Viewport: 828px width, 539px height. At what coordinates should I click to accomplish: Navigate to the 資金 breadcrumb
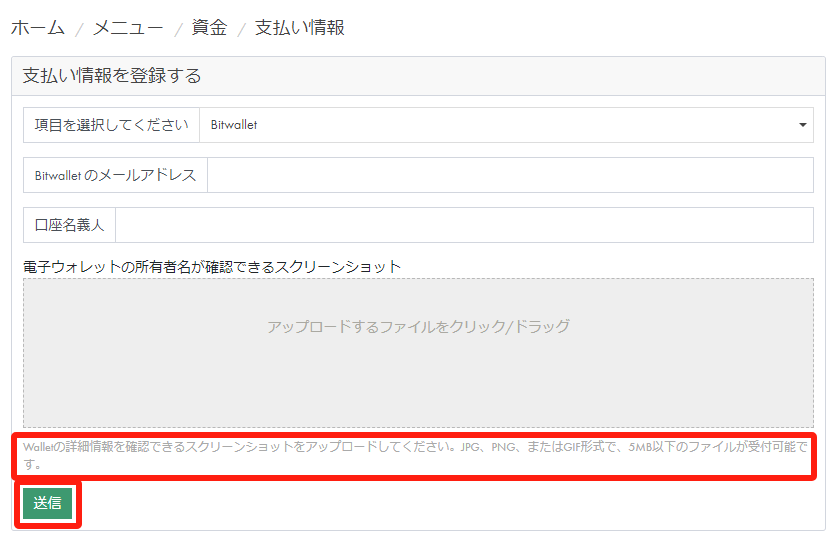pyautogui.click(x=209, y=28)
